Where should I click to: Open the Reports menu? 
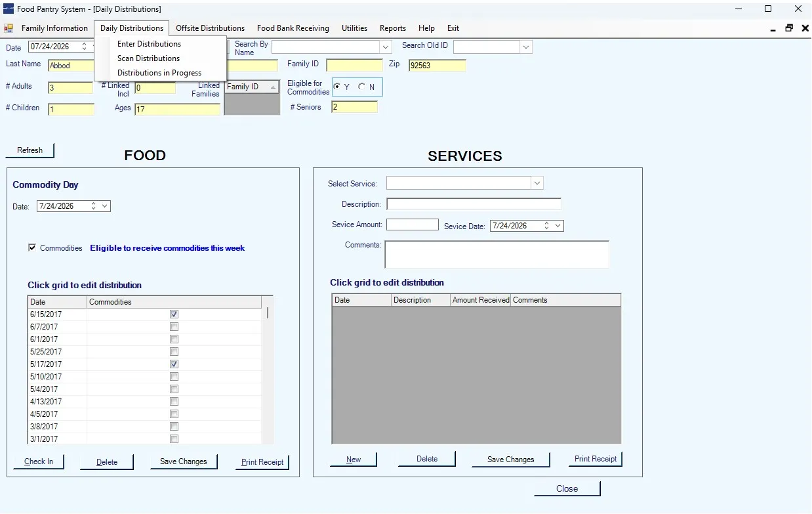click(x=393, y=28)
